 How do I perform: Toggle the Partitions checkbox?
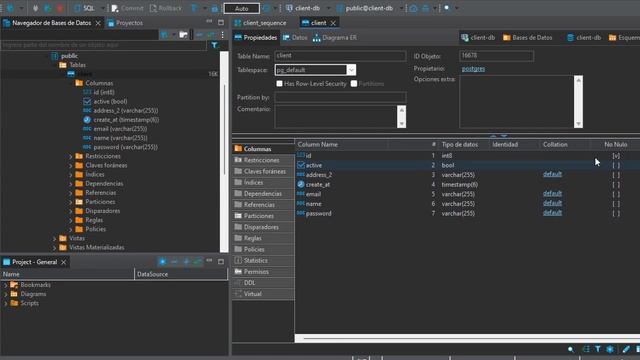pyautogui.click(x=354, y=84)
